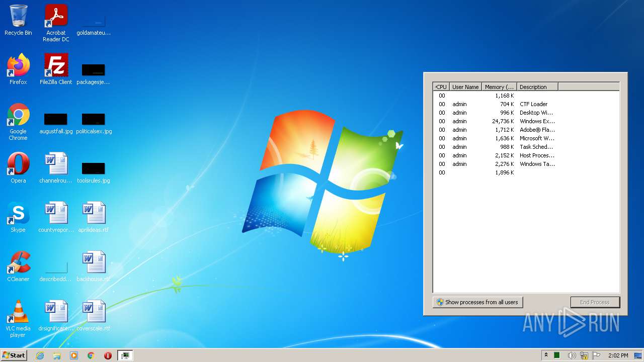
Task: Click the network tray icon
Action: pos(584,355)
